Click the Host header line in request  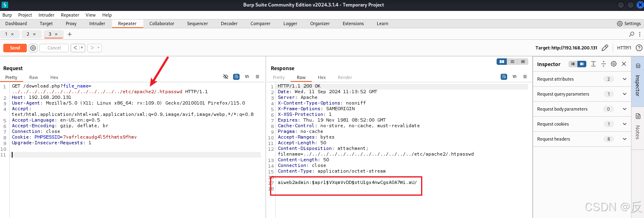(x=41, y=97)
